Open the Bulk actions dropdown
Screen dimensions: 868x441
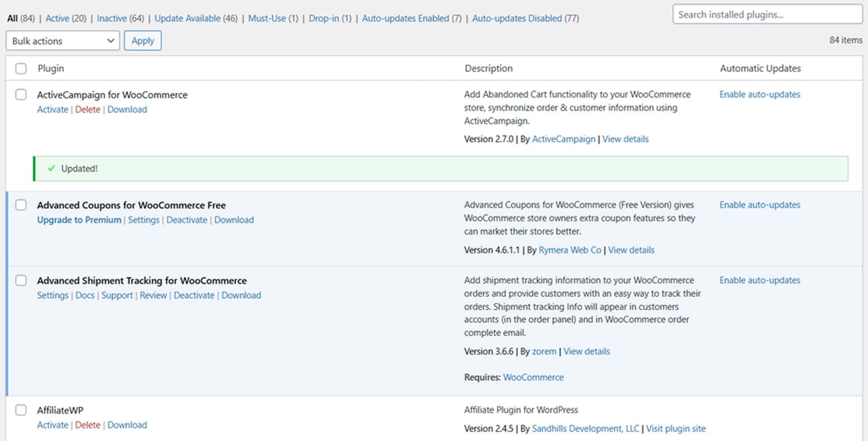pos(62,41)
